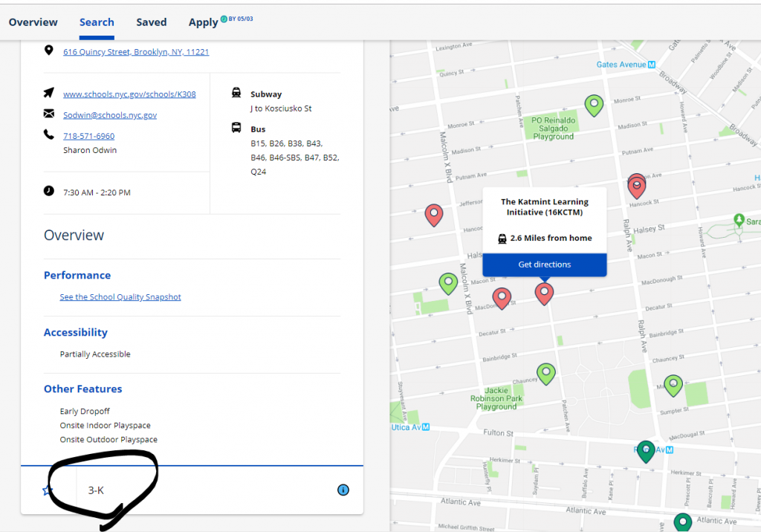Open the Overview tab

point(33,22)
